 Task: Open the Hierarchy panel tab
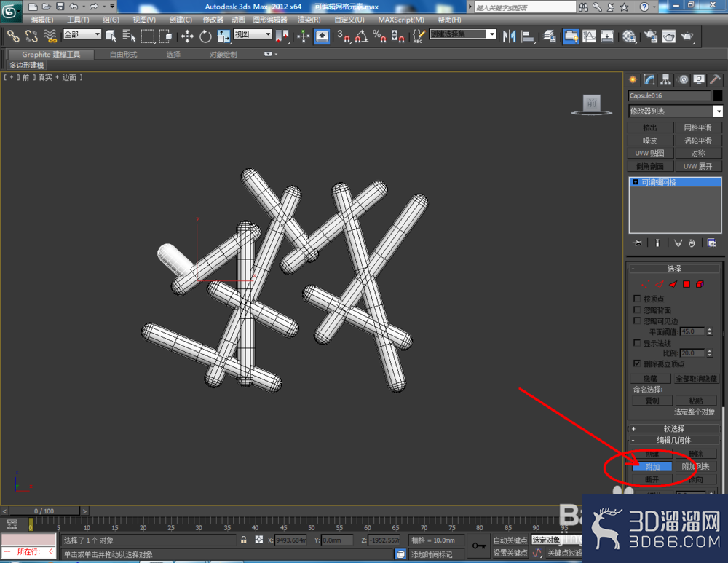[x=666, y=79]
